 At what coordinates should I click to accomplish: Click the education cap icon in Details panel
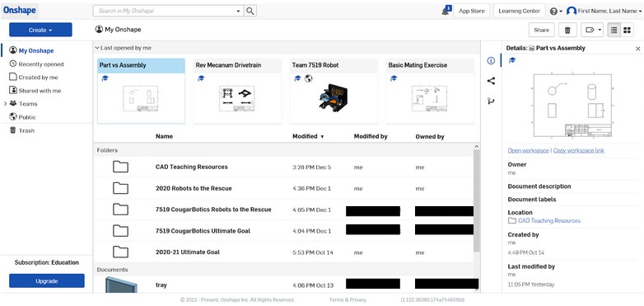[x=511, y=60]
